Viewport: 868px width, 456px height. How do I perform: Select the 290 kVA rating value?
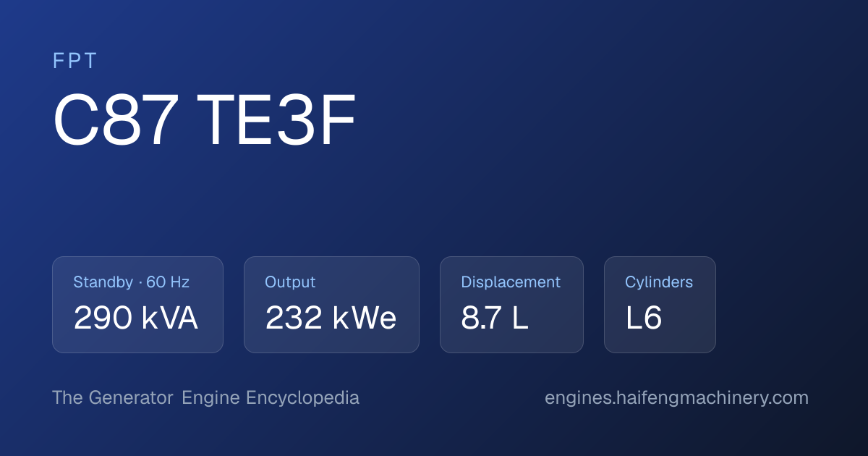135,318
